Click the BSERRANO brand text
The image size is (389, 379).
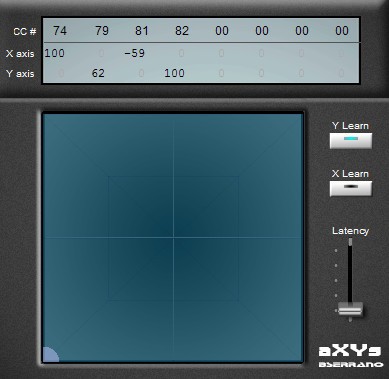tap(351, 364)
